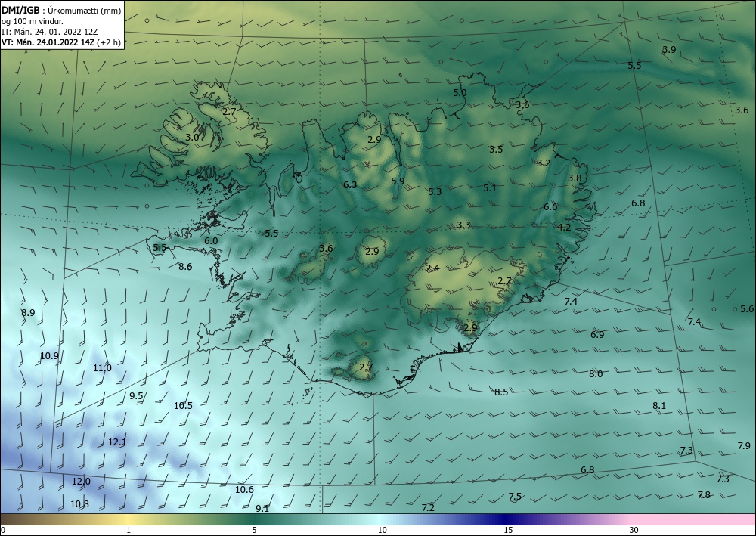756x536 pixels.
Task: Click the 6.3 value on the map
Action: tap(351, 184)
